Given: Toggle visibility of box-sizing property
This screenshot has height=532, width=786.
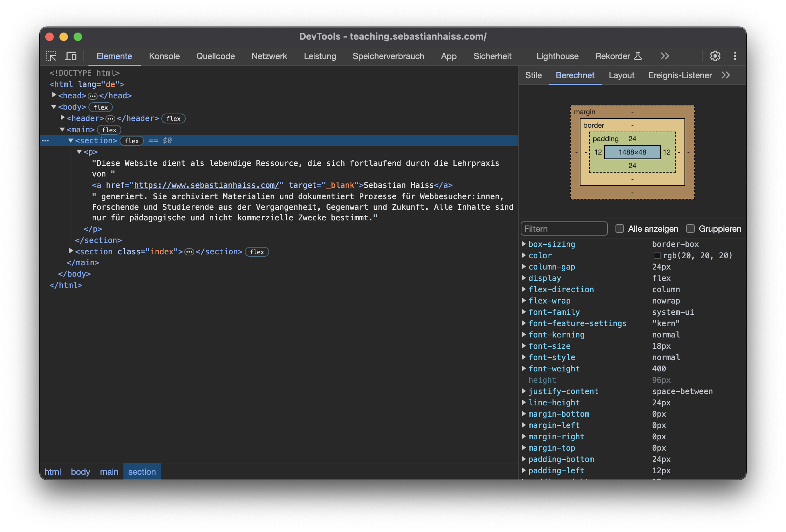Looking at the screenshot, I should point(524,243).
